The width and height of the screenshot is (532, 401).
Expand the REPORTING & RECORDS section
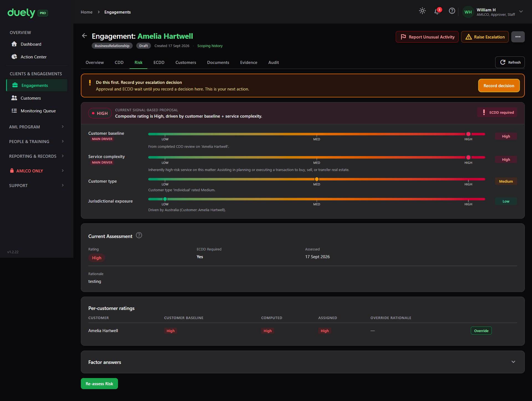tap(37, 156)
